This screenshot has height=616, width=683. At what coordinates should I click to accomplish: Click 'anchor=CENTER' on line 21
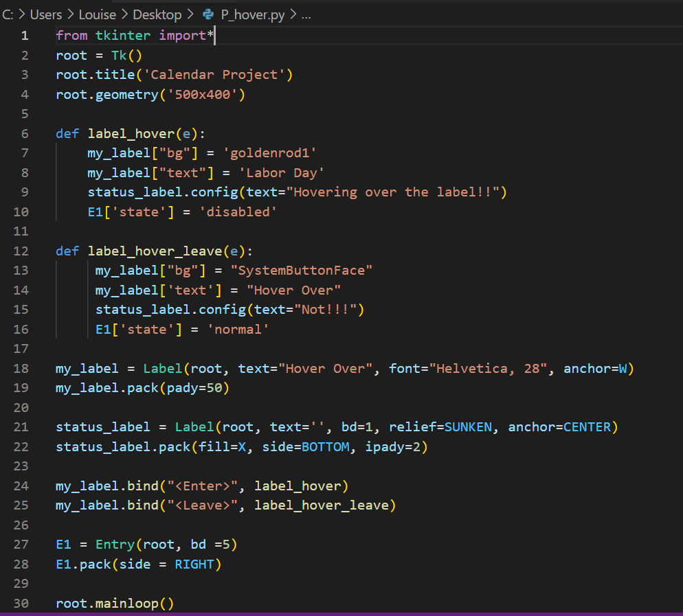coord(559,427)
